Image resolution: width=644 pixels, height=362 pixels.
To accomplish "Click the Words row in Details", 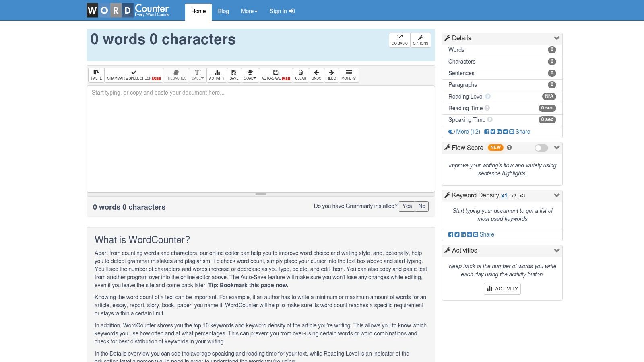I will pyautogui.click(x=502, y=50).
